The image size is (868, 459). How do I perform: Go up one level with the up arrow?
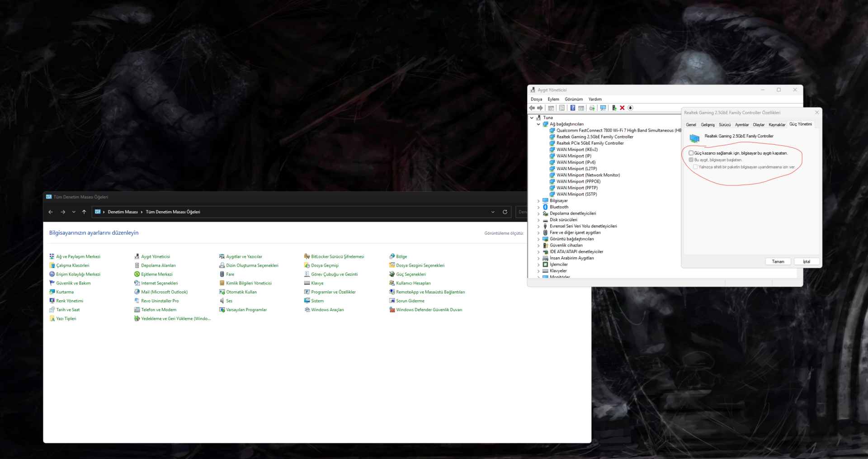pyautogui.click(x=84, y=212)
